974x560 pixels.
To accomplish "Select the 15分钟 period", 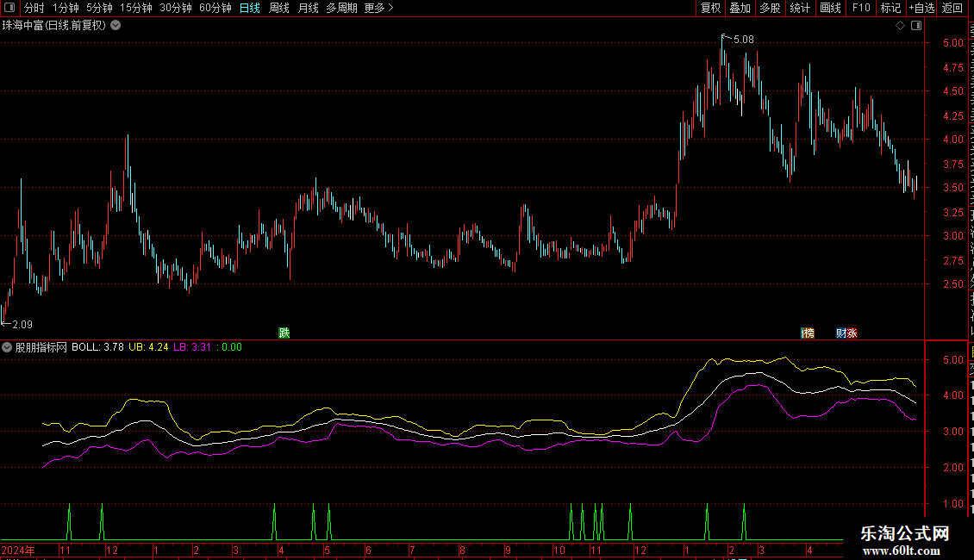I will point(136,8).
